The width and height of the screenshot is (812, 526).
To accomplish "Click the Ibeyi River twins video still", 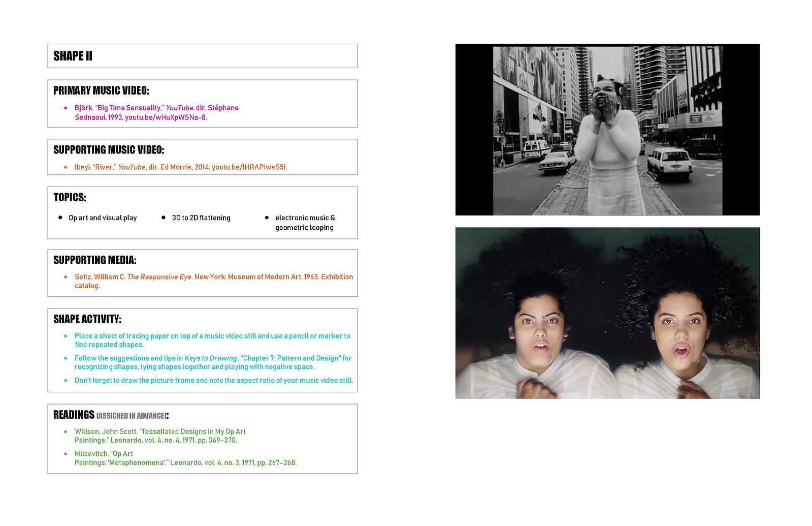I will 607,313.
